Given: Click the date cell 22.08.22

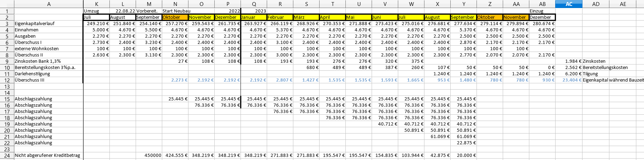Looking at the screenshot, I should pyautogui.click(x=122, y=11).
